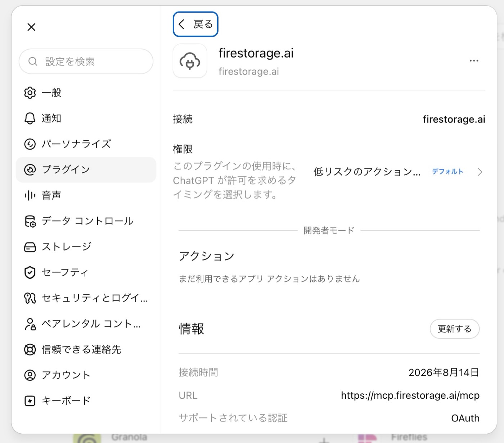Click the アクション heading
Viewport: 504px width, 443px height.
click(207, 256)
